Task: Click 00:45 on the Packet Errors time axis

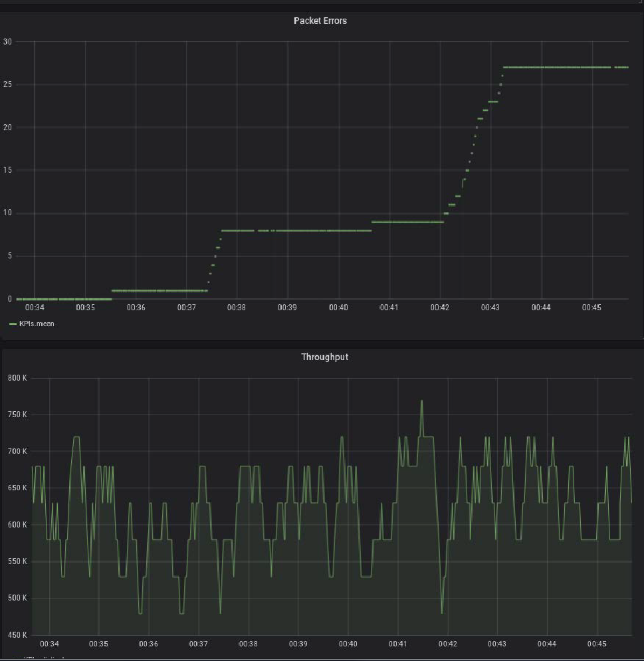Action: pos(591,308)
